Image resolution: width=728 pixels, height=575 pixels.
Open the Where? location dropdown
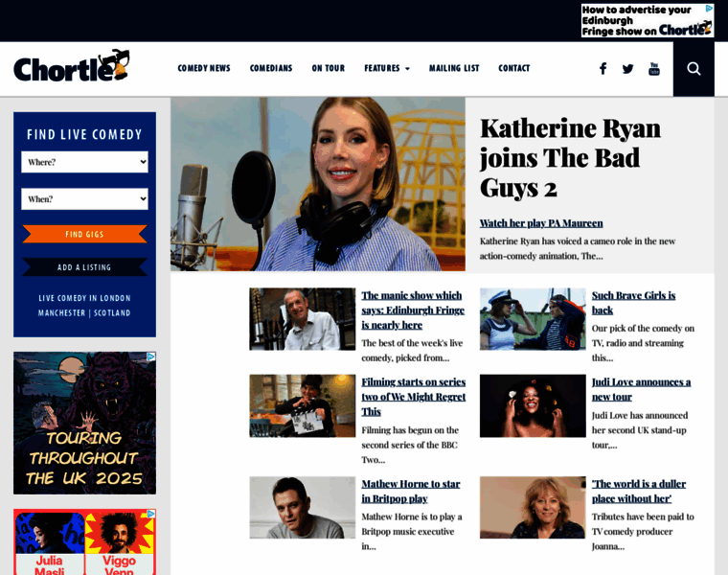coord(84,162)
